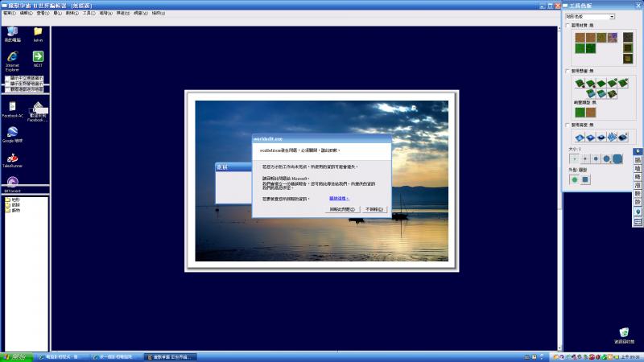Select the first height tool icon
Screen dimensions: 644x362
click(580, 136)
